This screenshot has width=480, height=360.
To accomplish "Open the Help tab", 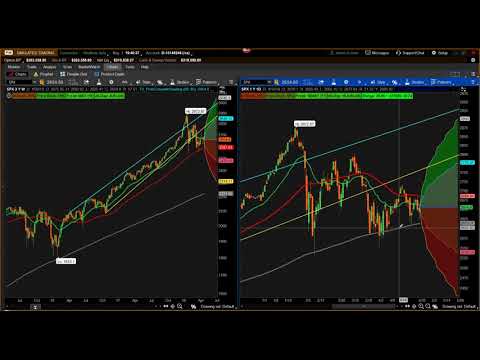I will tap(145, 67).
